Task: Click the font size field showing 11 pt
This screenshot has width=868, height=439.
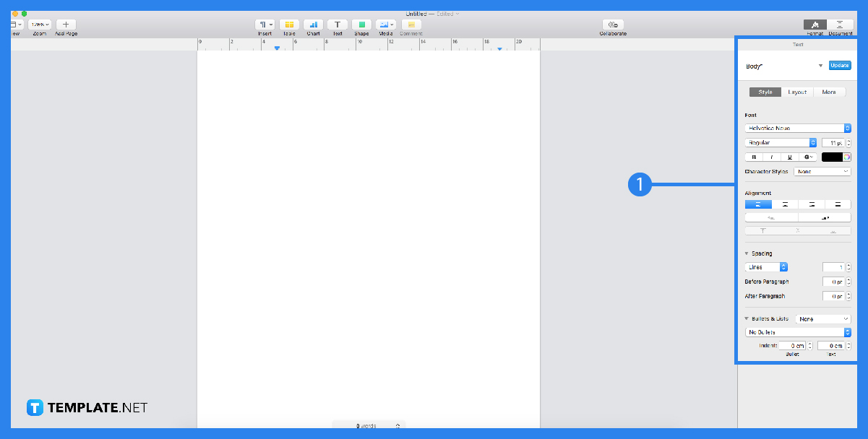Action: pos(835,142)
